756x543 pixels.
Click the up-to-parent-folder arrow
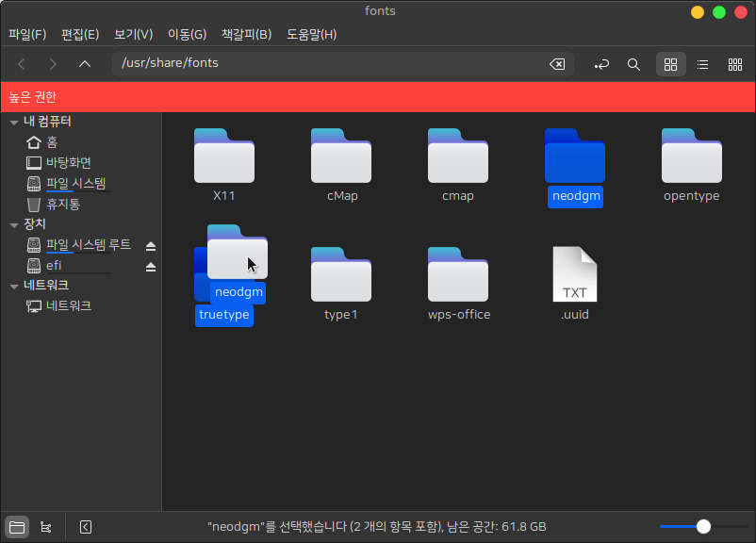point(85,64)
